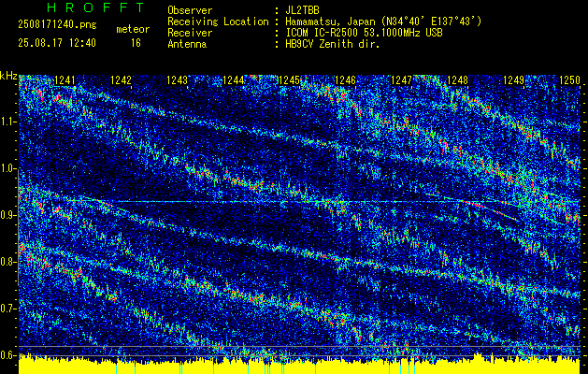Click the 1.1 kHz axis label

pyautogui.click(x=8, y=122)
